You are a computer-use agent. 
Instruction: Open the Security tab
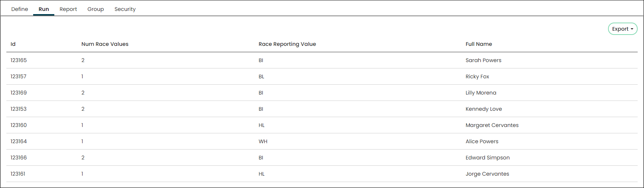coord(125,9)
